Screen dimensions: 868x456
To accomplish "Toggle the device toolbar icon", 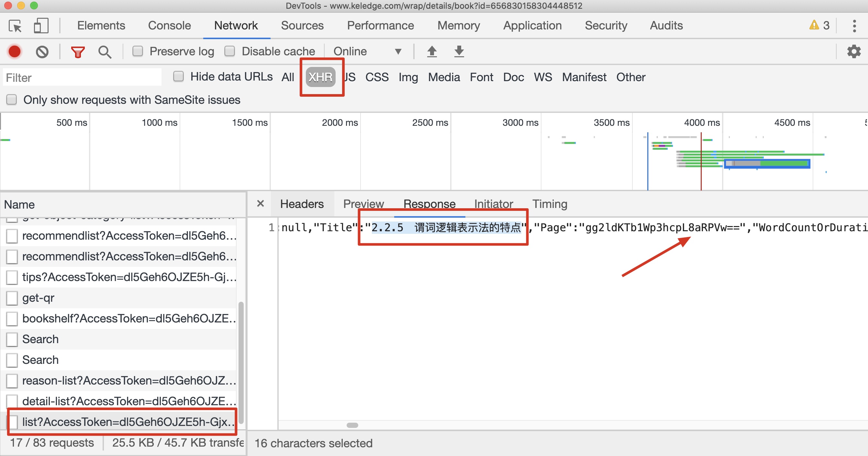I will [41, 26].
